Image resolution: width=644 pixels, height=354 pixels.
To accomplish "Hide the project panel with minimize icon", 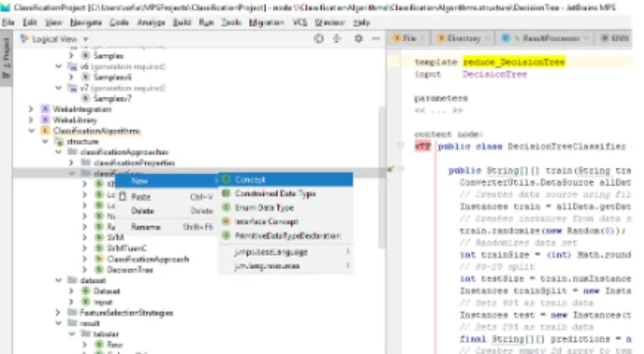I will click(375, 38).
